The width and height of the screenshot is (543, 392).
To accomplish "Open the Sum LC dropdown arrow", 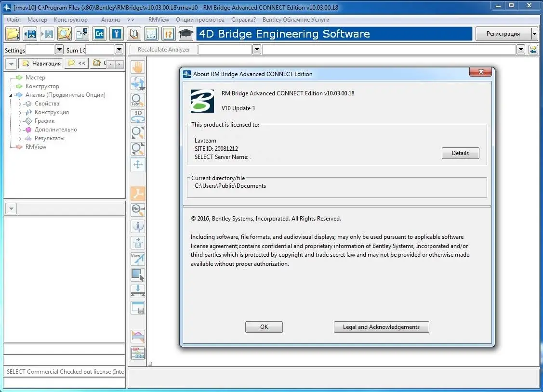I will click(x=119, y=50).
